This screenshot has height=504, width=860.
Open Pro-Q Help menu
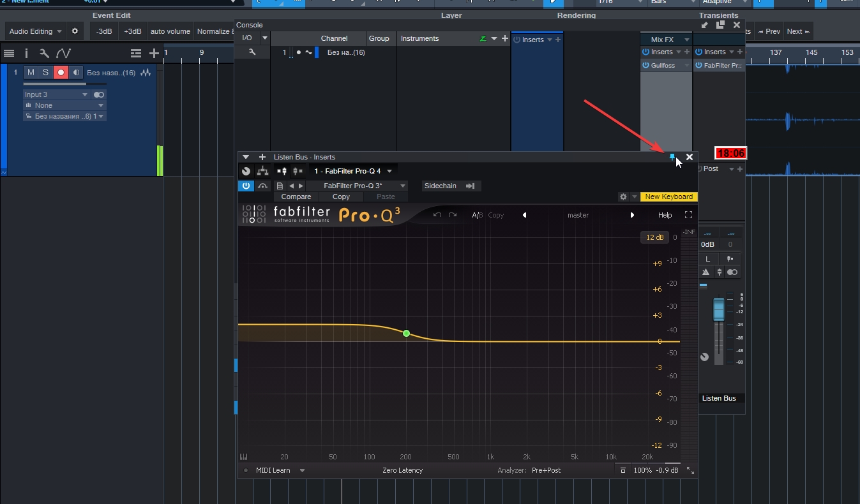click(x=665, y=215)
